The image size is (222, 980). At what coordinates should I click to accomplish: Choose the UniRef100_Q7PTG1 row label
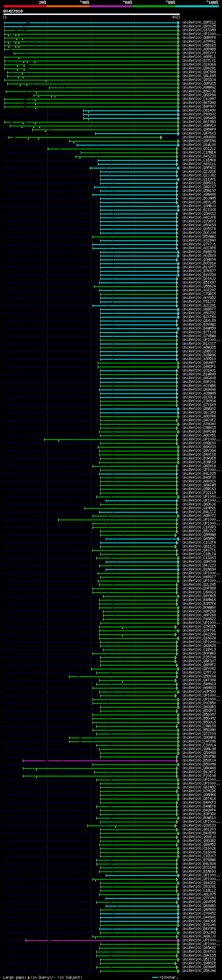click(199, 631)
